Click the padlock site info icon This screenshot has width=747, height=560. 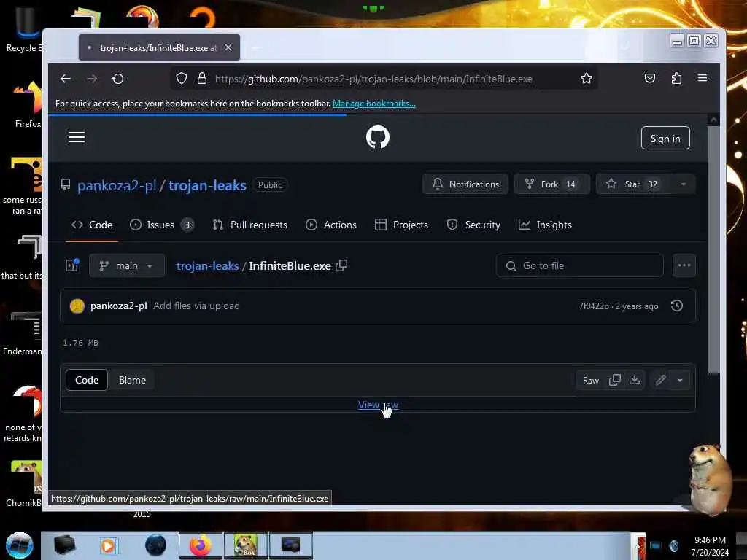202,79
